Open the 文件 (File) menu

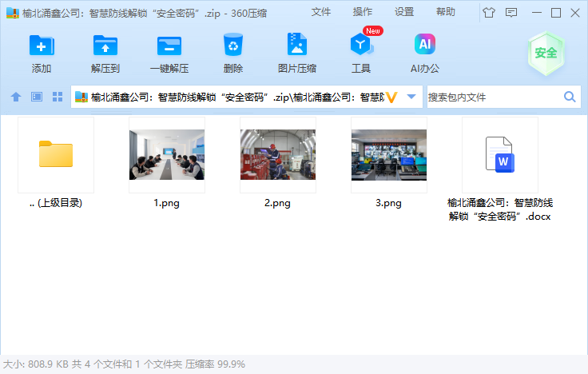coord(321,12)
